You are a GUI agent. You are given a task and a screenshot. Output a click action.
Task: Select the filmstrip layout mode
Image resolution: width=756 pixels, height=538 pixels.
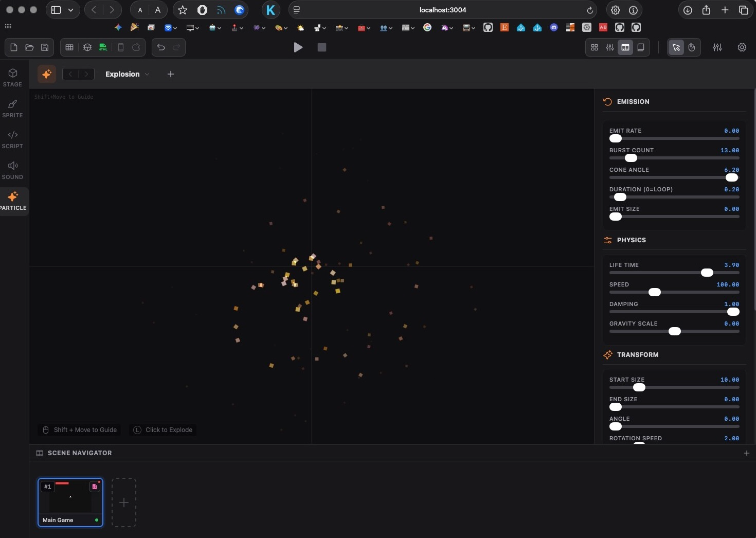[x=625, y=47]
